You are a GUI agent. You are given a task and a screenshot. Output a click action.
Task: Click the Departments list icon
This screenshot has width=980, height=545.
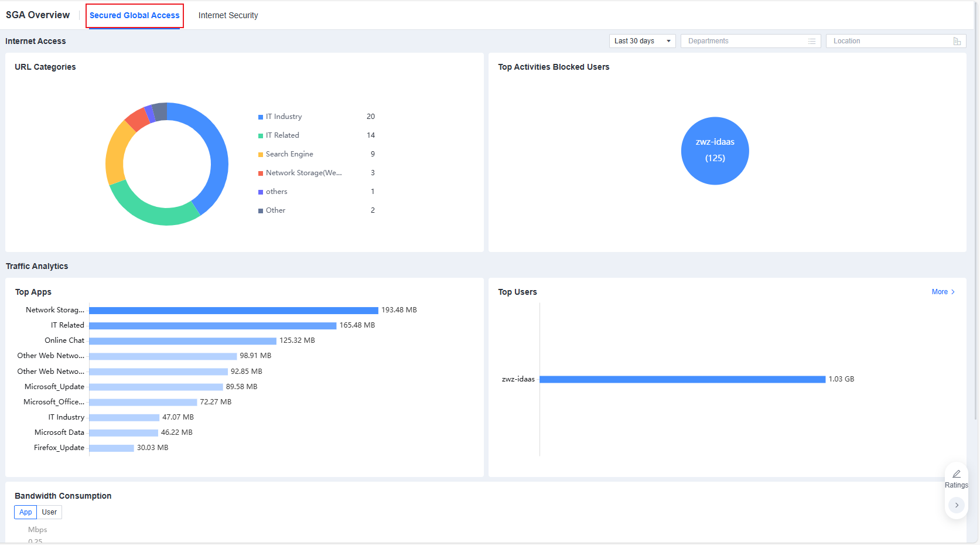812,41
